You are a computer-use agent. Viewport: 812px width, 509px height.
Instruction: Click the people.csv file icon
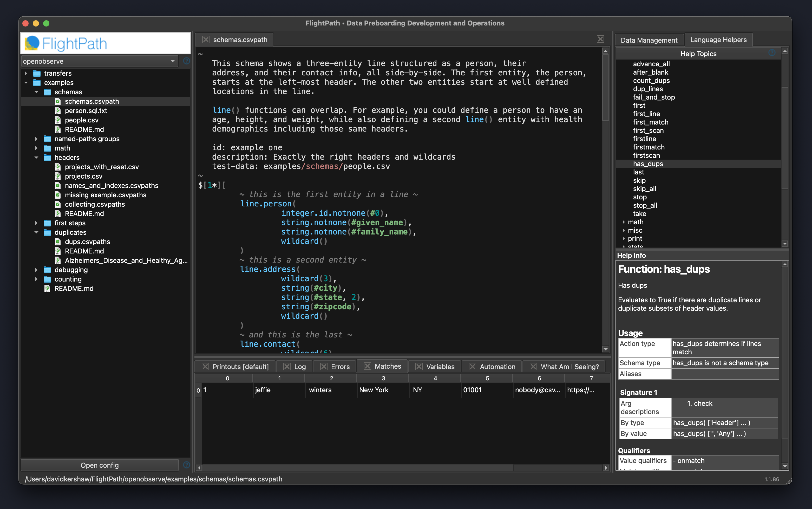tap(58, 120)
